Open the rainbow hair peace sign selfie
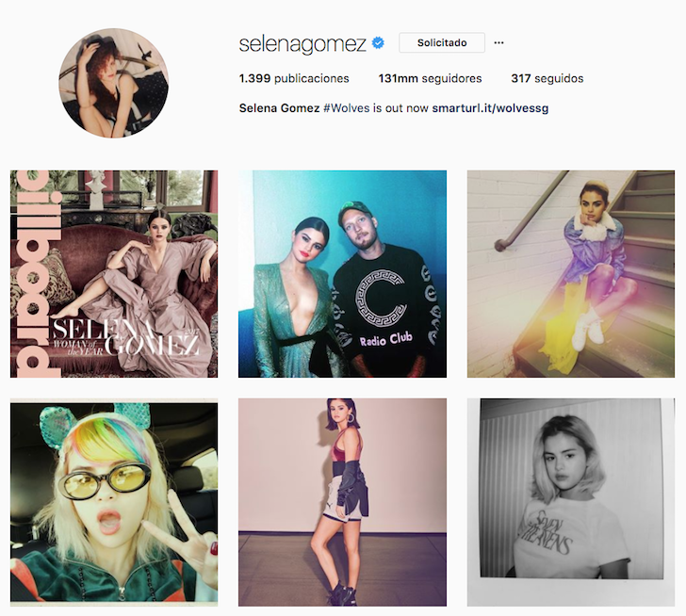This screenshot has height=616, width=686. pos(114,502)
